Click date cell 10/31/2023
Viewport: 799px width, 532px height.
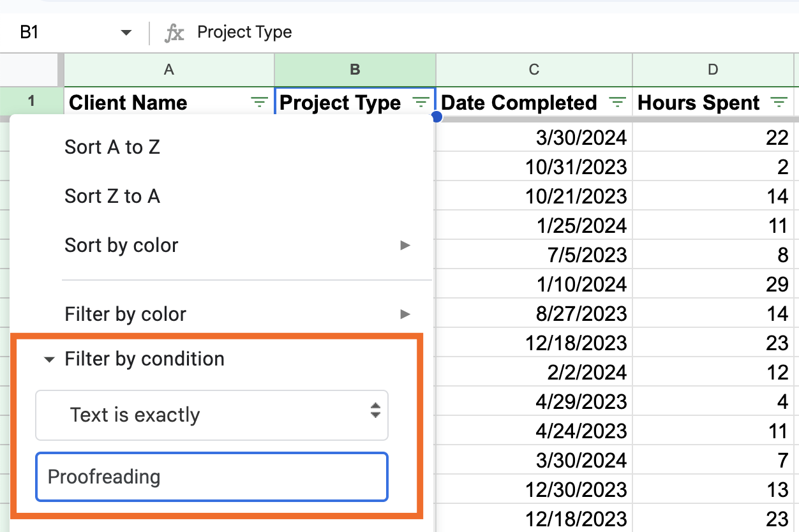(x=534, y=167)
